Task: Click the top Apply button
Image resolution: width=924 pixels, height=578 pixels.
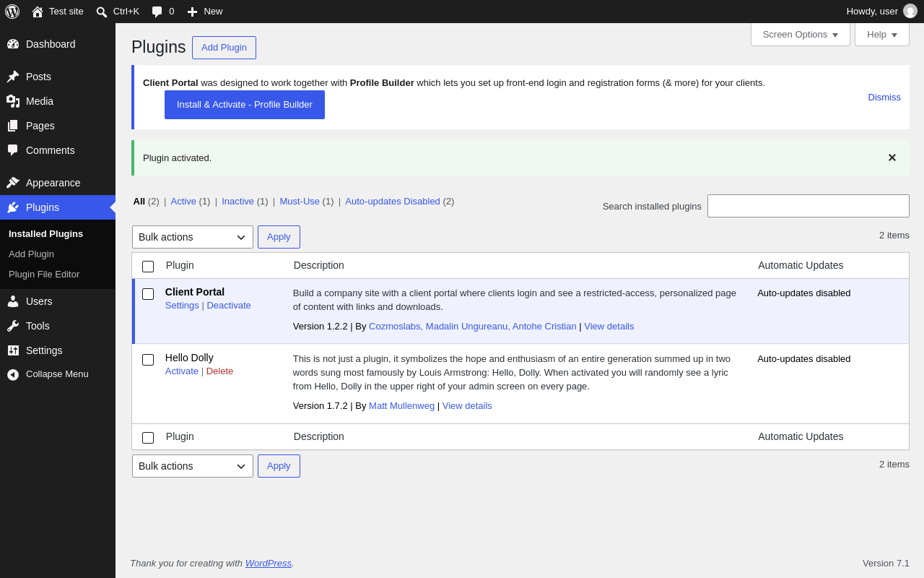Action: pyautogui.click(x=279, y=237)
